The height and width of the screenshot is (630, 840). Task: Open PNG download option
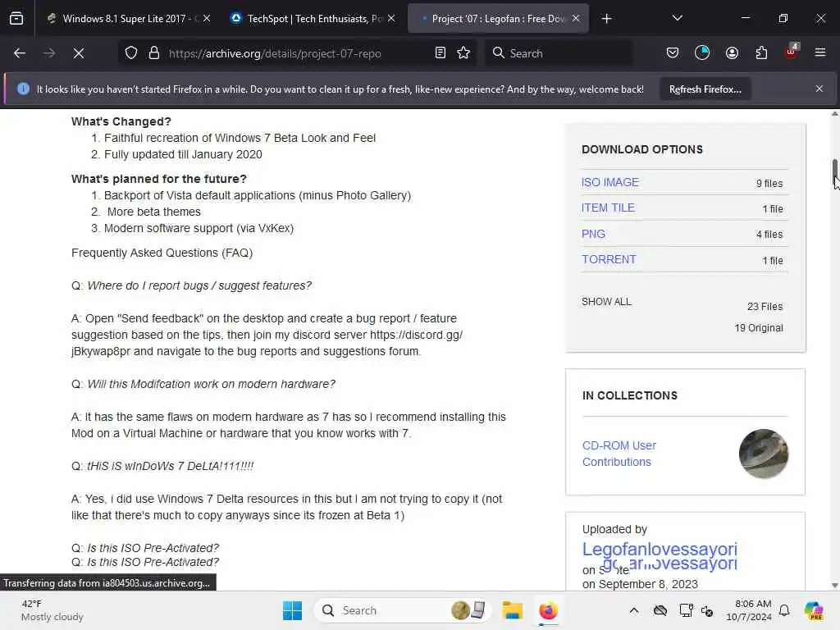click(593, 234)
